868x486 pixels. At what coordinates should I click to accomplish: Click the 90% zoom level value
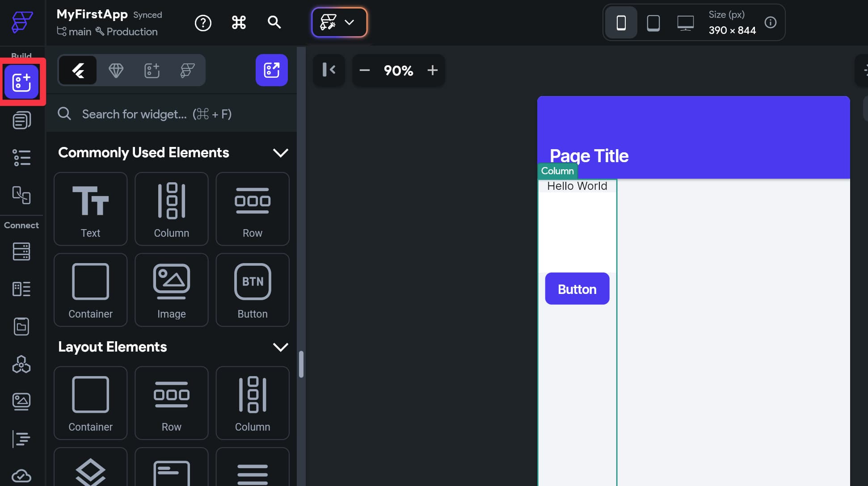tap(398, 71)
